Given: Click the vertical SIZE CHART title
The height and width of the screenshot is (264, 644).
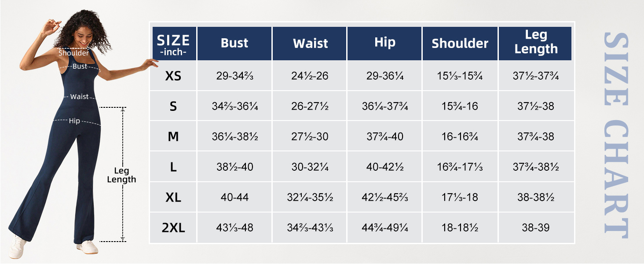Looking at the screenshot, I should [615, 134].
